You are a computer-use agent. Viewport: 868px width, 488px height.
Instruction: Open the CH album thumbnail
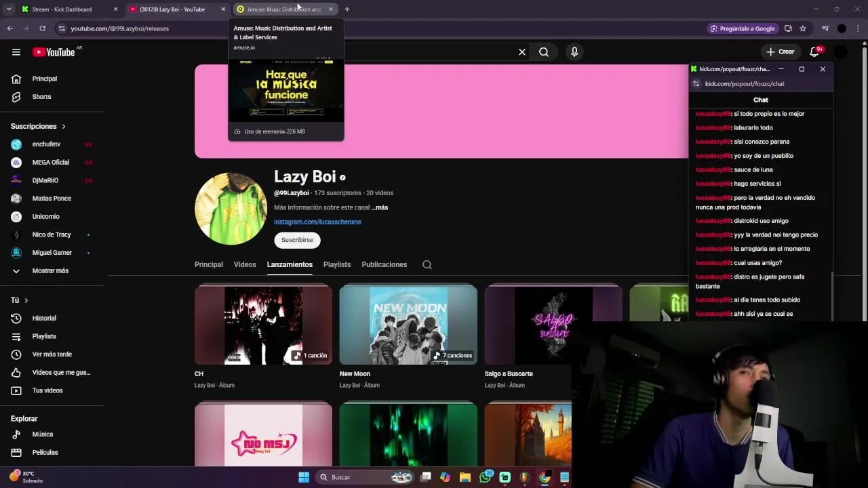coord(263,325)
